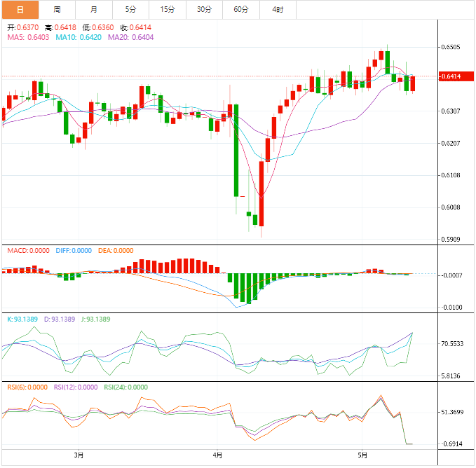Click the 4月 time axis marker

[x=218, y=455]
